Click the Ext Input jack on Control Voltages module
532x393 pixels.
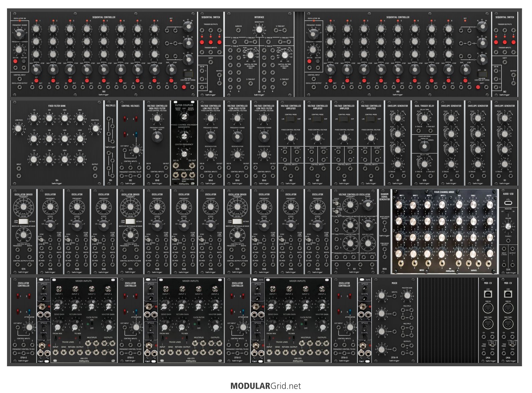pyautogui.click(x=124, y=150)
